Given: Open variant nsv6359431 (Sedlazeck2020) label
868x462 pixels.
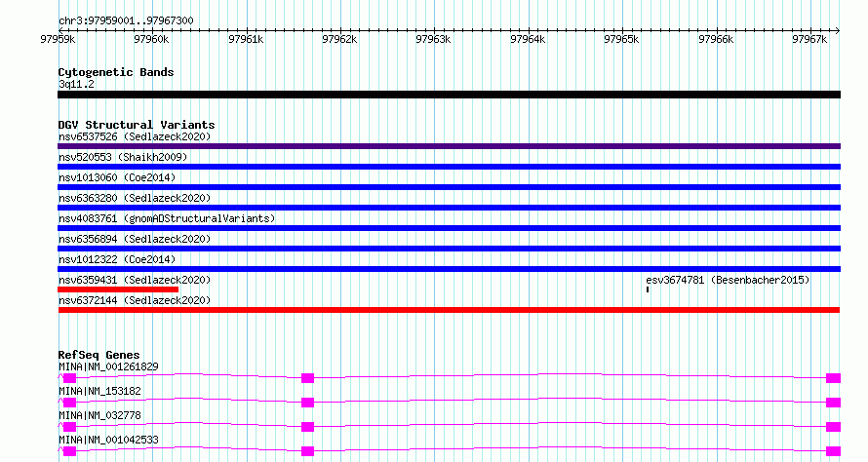Looking at the screenshot, I should pos(135,280).
